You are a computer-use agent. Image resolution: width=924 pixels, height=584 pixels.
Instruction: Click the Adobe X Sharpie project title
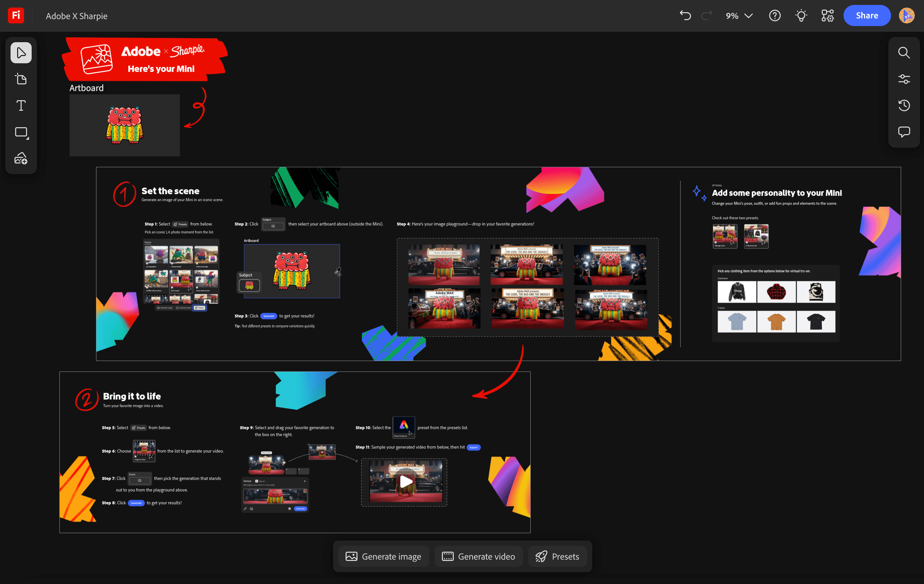tap(77, 16)
